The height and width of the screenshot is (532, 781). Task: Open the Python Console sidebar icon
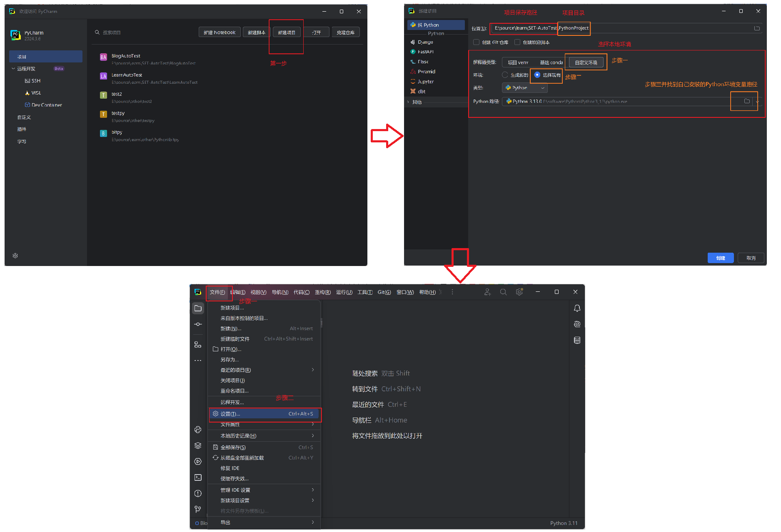click(x=198, y=430)
